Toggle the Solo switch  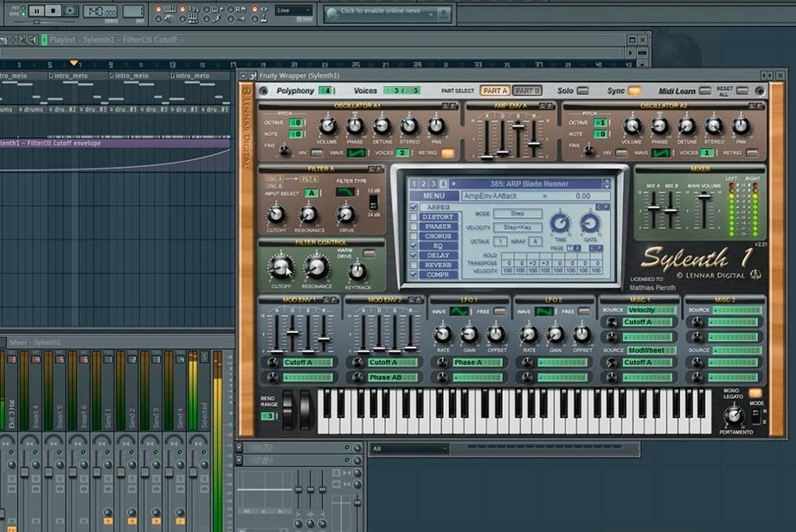point(583,91)
